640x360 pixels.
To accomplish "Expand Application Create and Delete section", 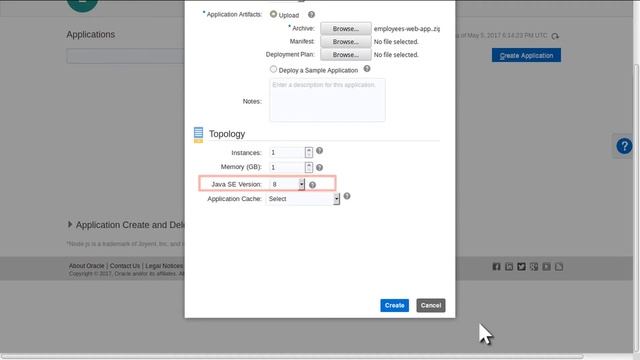I will coord(70,224).
